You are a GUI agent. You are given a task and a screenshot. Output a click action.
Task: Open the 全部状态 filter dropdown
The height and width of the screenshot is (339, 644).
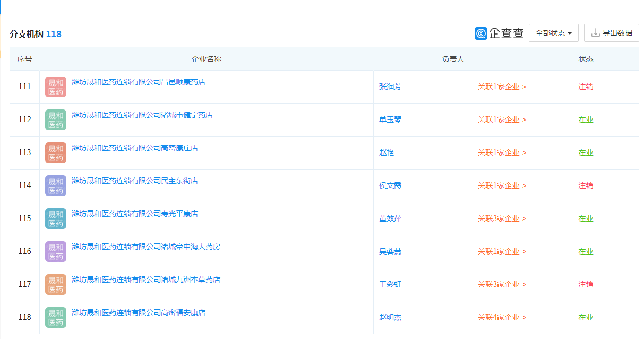point(553,33)
